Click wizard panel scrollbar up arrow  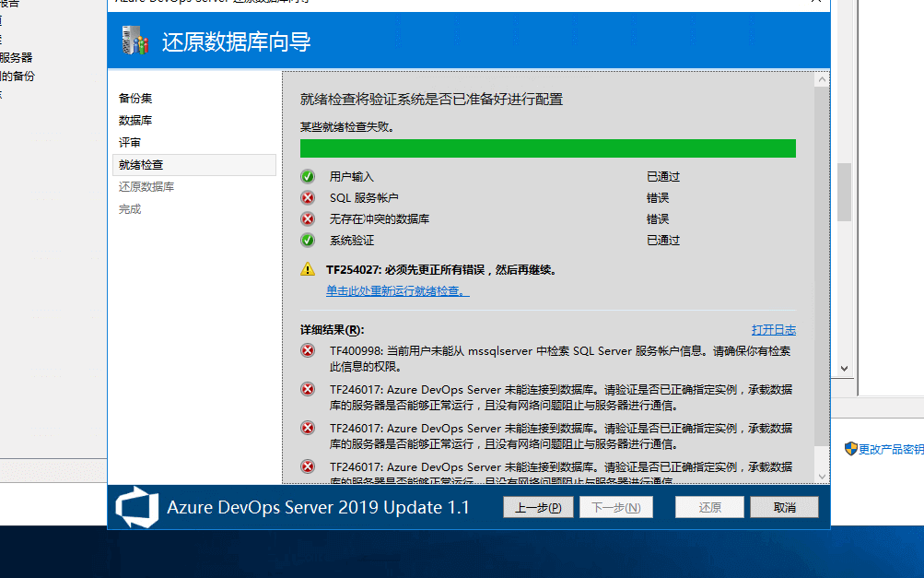[x=822, y=81]
